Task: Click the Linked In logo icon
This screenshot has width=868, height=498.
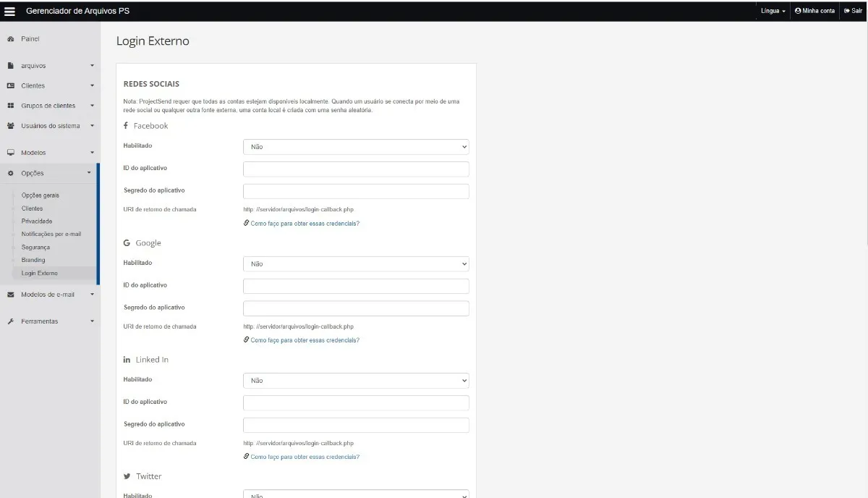Action: pyautogui.click(x=127, y=360)
